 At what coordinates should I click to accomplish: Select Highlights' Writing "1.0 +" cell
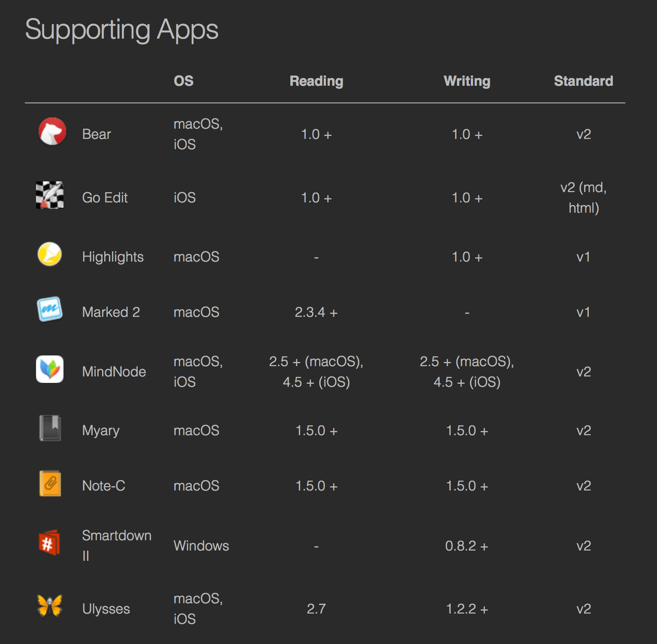tap(467, 257)
